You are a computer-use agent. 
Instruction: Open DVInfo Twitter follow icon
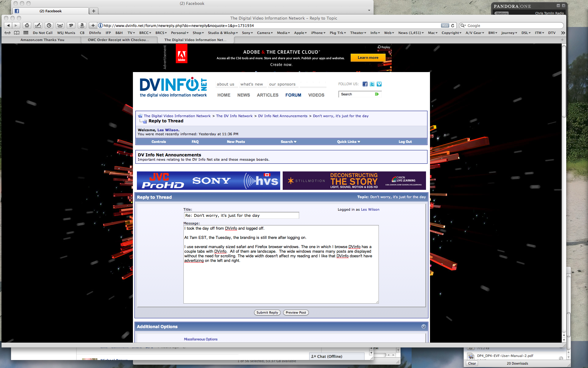372,84
